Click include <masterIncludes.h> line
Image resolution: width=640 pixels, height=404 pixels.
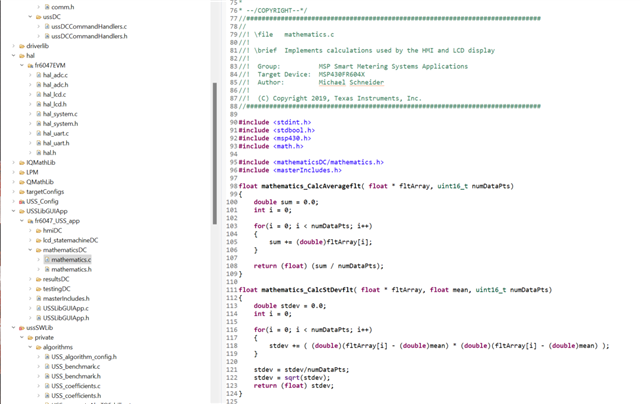click(290, 170)
